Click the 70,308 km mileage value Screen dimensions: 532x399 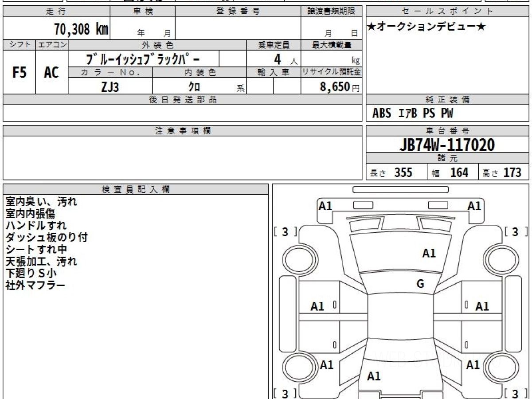click(81, 29)
